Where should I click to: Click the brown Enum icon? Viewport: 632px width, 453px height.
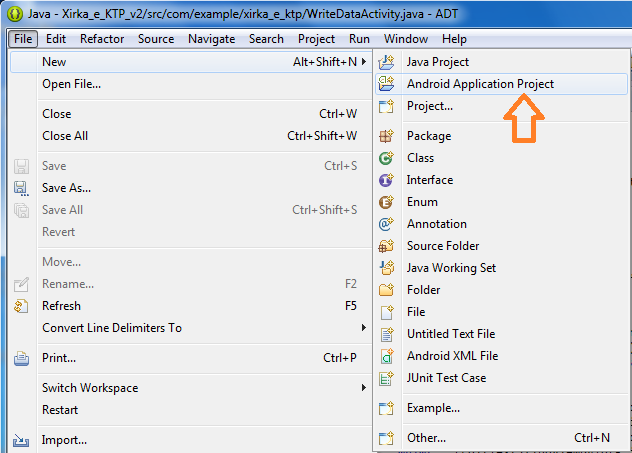[x=386, y=202]
